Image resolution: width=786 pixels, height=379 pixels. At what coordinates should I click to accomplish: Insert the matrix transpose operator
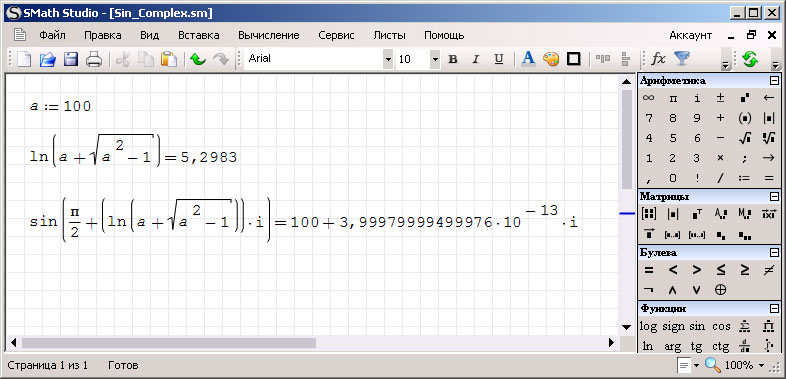[x=697, y=214]
